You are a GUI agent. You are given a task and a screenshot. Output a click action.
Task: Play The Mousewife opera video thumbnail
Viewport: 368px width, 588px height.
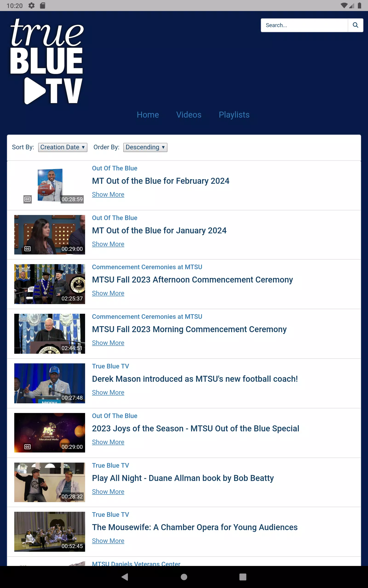[x=50, y=532]
